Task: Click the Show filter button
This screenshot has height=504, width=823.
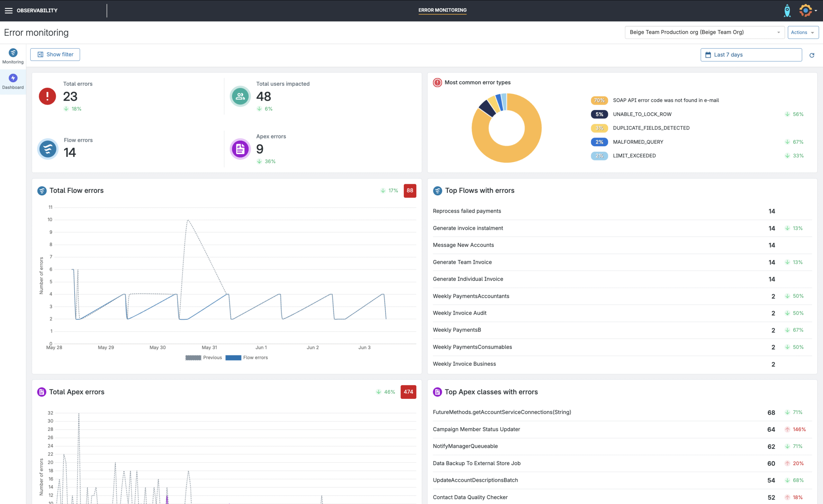Action: click(55, 54)
